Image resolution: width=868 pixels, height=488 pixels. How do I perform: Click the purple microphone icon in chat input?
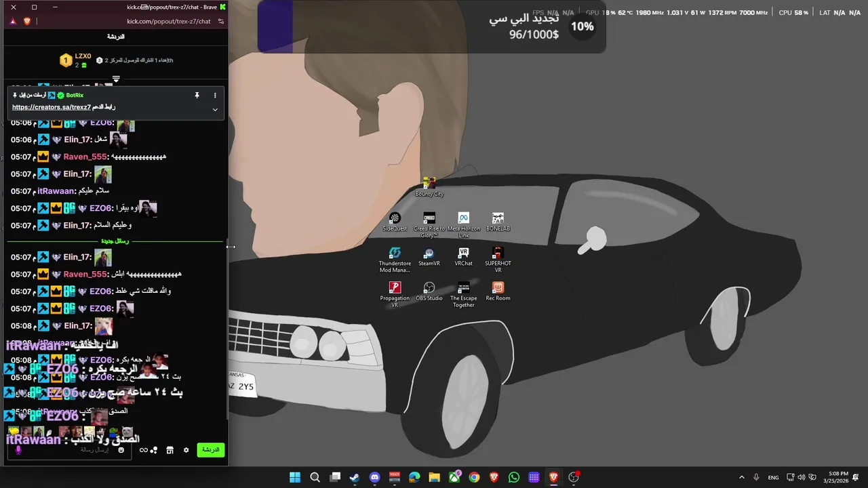[x=19, y=450]
